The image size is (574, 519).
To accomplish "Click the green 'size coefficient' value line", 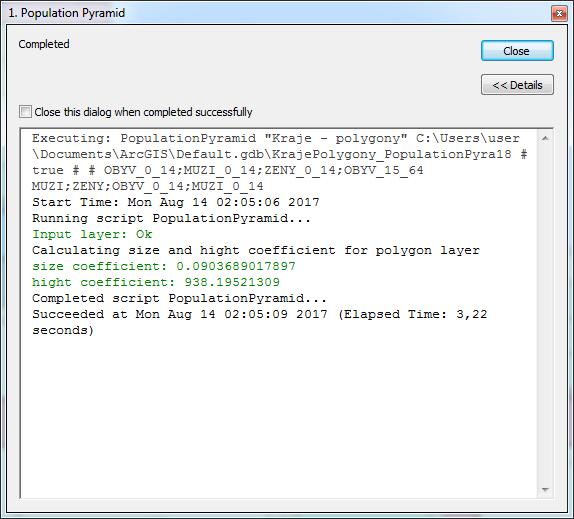I will point(164,266).
